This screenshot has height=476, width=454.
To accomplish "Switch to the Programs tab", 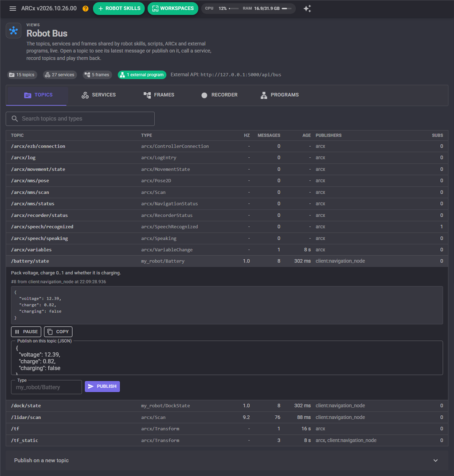I will click(x=279, y=95).
